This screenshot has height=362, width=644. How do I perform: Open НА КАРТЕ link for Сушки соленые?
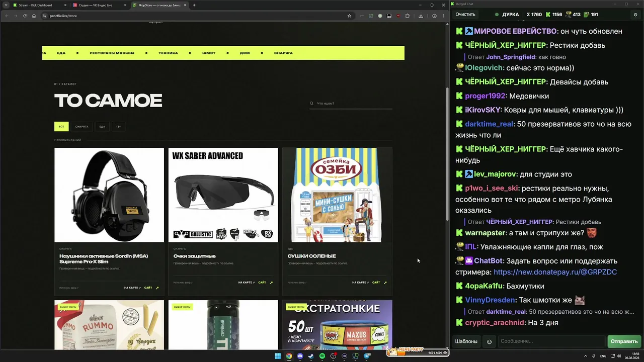(360, 283)
